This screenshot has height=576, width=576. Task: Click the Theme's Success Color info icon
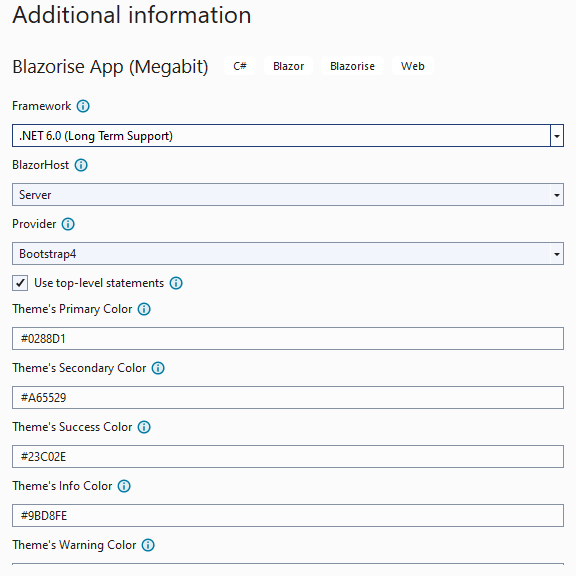pyautogui.click(x=144, y=427)
